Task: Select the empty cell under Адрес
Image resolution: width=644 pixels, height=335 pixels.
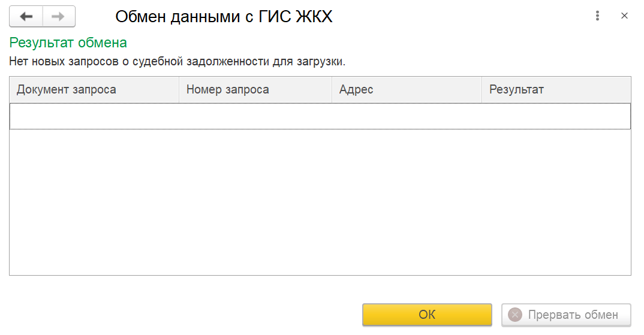Action: pos(407,116)
